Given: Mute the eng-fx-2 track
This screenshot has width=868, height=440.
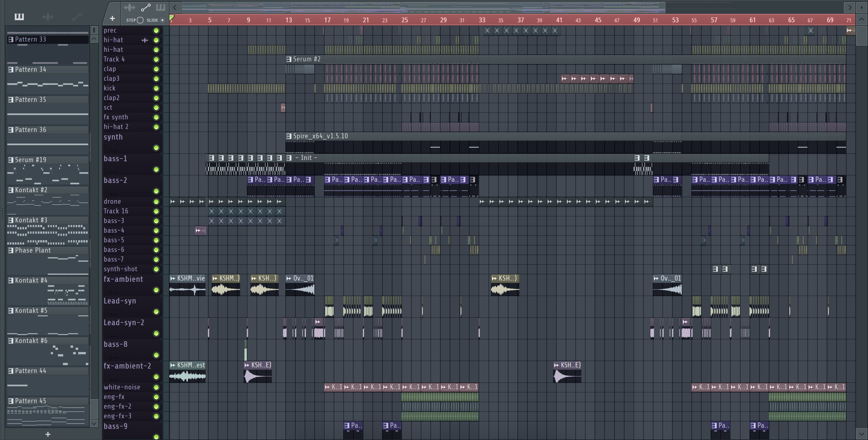Looking at the screenshot, I should coord(156,407).
